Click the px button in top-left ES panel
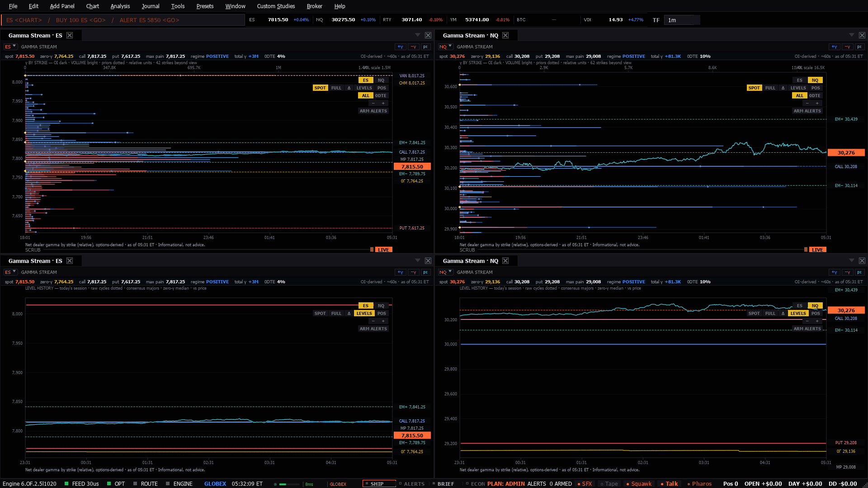 point(425,47)
